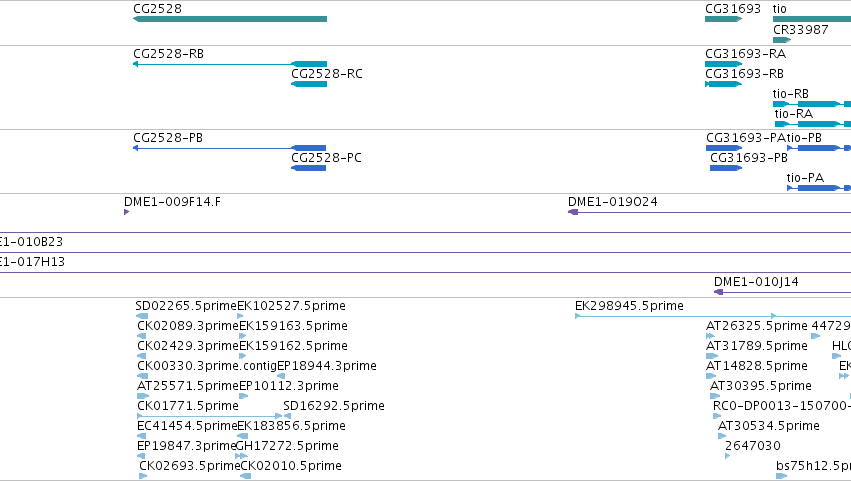This screenshot has width=851, height=481.
Task: Select the CG2528-RC transcript bar
Action: click(309, 84)
